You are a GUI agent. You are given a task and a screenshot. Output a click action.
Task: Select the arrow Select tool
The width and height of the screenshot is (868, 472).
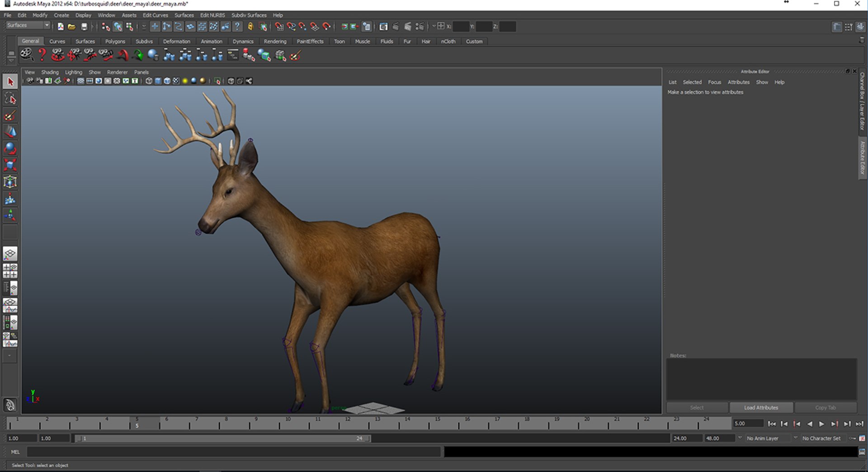pyautogui.click(x=10, y=82)
